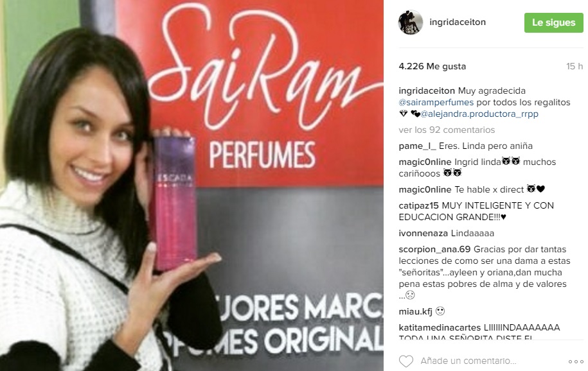Open the 15 h timestamp link

(x=575, y=66)
